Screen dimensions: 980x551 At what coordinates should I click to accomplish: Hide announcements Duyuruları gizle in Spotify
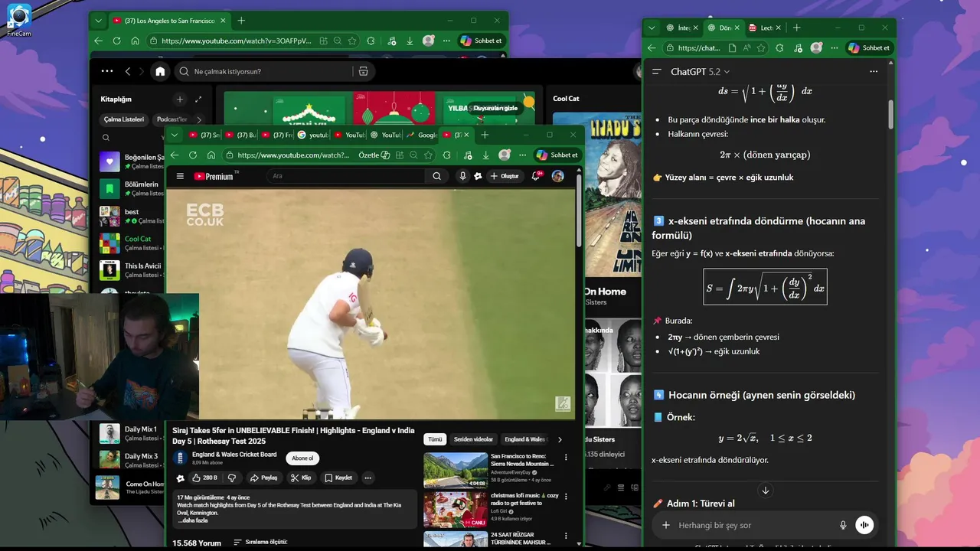(x=495, y=108)
